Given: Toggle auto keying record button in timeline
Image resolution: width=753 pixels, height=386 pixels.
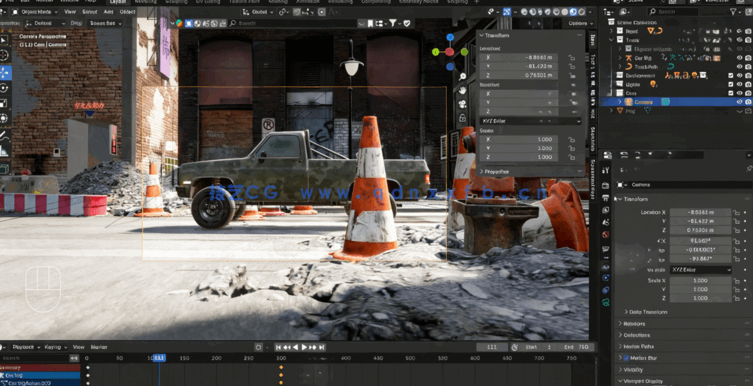Looking at the screenshot, I should tap(259, 347).
